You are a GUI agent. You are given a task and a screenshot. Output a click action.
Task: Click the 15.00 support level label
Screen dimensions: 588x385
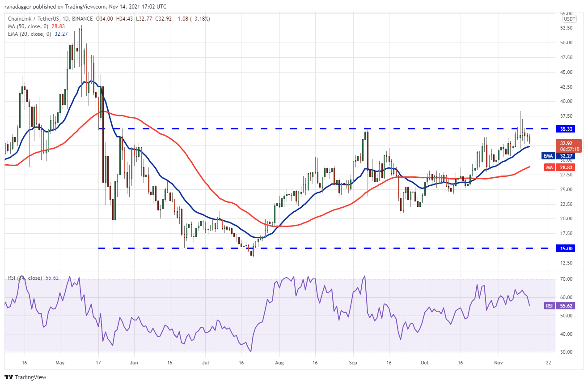567,248
